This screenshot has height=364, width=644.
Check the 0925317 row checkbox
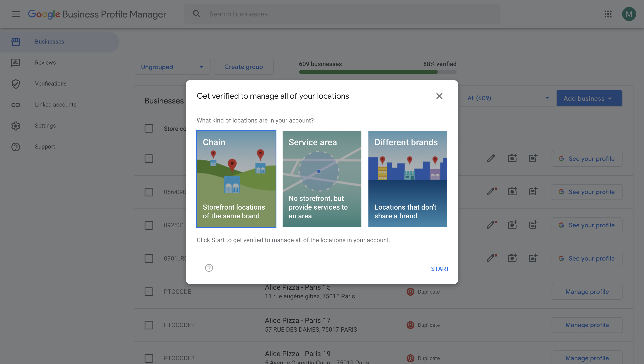(x=149, y=225)
